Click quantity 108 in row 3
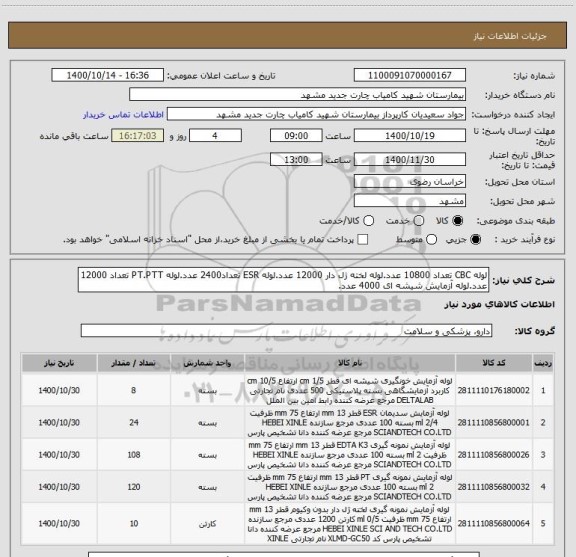 (134, 454)
